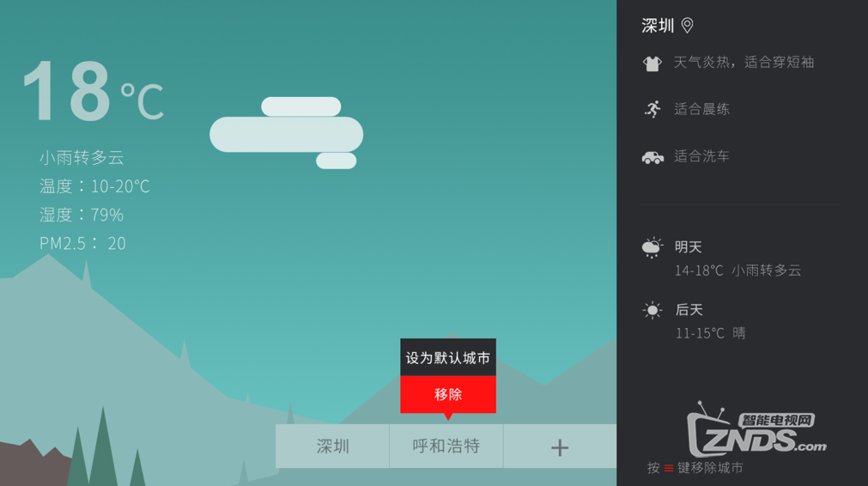Click tomorrow's rain-cloud forecast icon
The height and width of the screenshot is (486, 868).
[653, 247]
